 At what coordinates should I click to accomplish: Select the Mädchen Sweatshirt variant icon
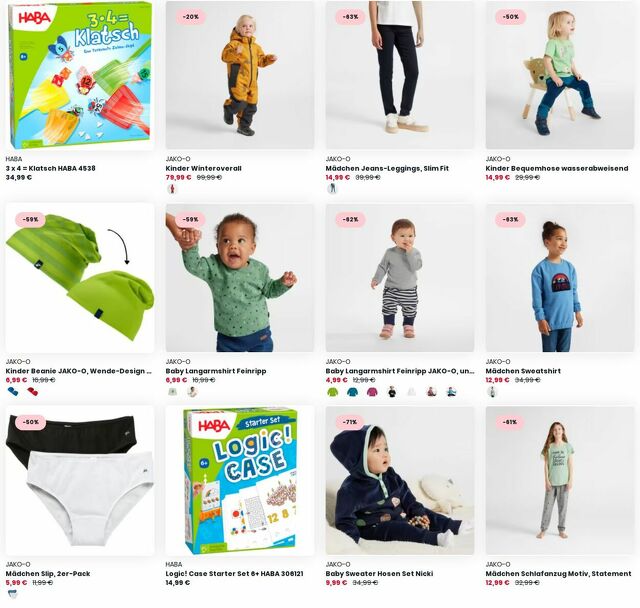(x=493, y=392)
